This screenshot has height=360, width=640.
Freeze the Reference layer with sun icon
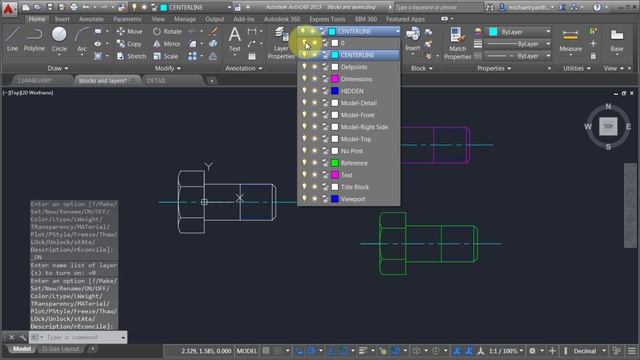click(314, 163)
